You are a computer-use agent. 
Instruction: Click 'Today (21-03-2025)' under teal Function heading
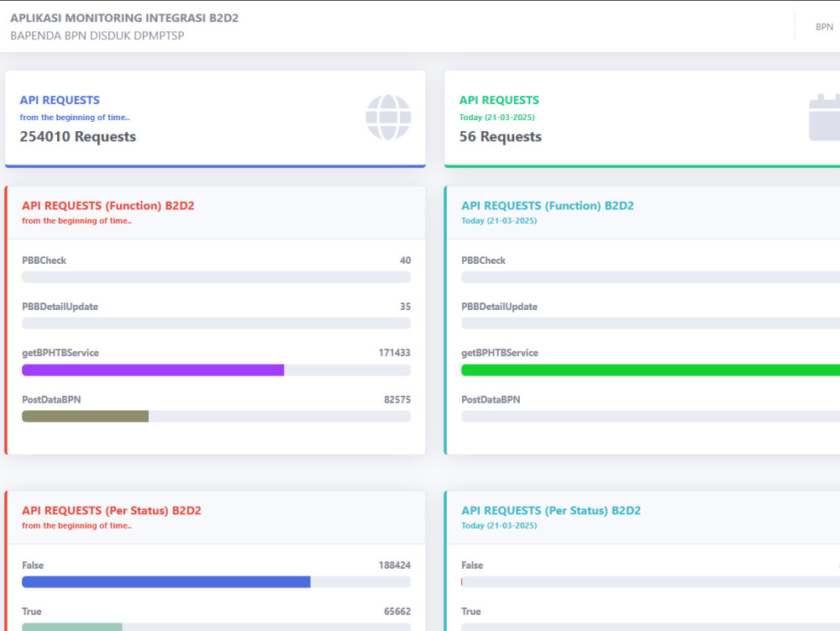(499, 221)
